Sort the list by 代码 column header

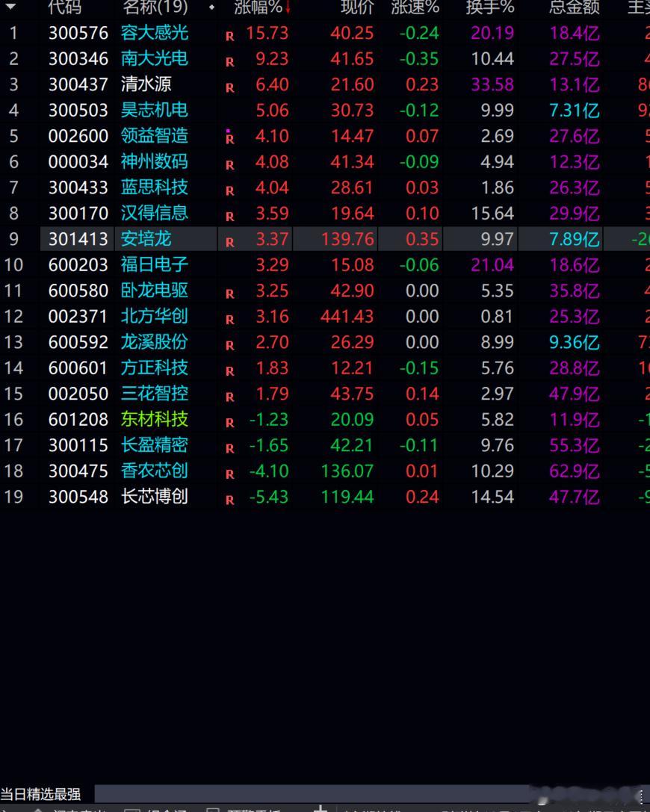pos(65,7)
